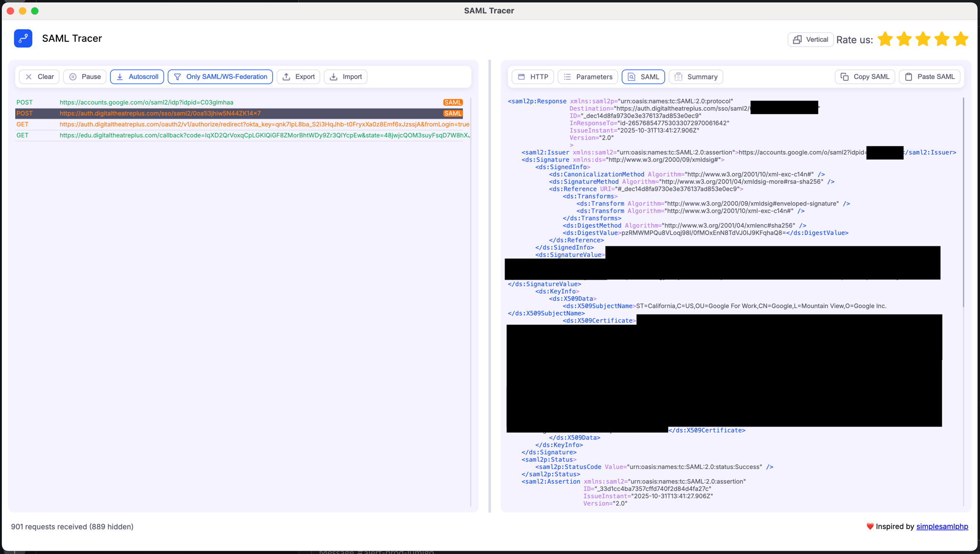Switch the layout to Vertical
This screenshot has width=980, height=554.
(x=810, y=39)
